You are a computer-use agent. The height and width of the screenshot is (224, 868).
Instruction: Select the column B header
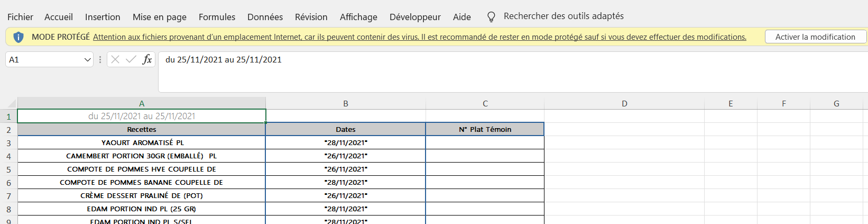pyautogui.click(x=346, y=104)
